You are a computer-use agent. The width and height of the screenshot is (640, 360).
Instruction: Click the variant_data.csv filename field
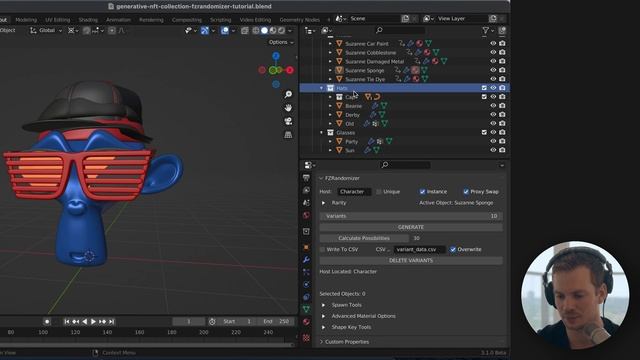point(419,249)
